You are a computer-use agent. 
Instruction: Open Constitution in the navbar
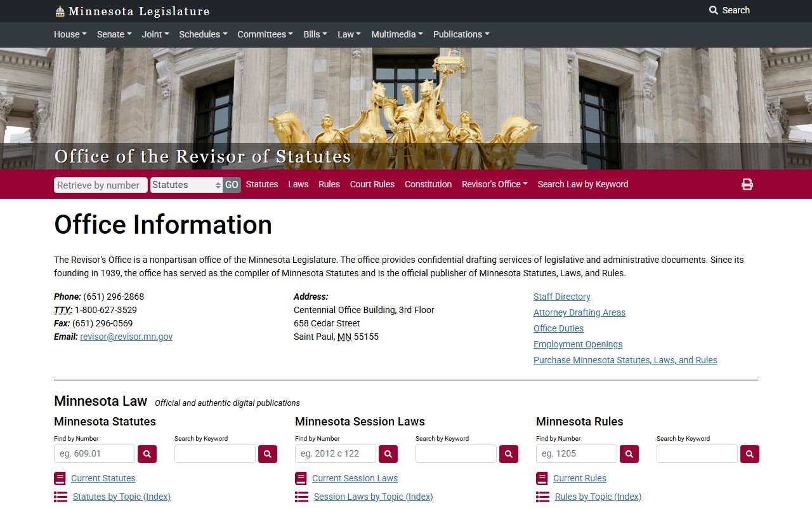point(428,184)
